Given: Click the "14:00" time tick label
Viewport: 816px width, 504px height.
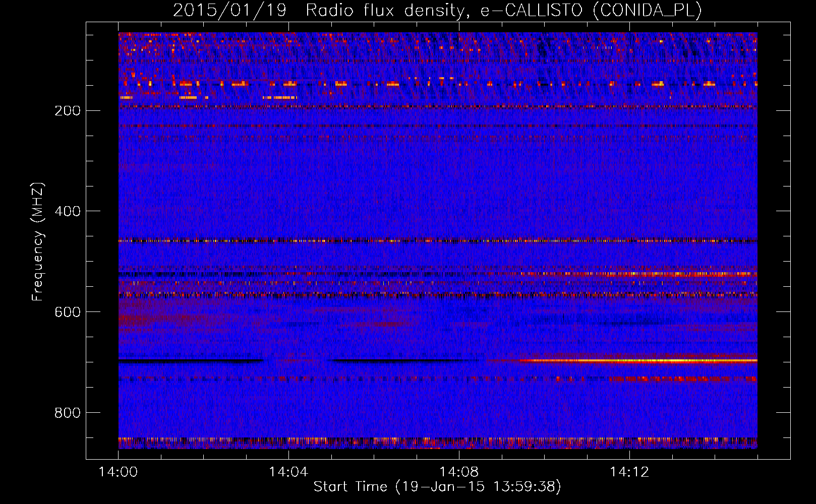Looking at the screenshot, I should tap(119, 472).
